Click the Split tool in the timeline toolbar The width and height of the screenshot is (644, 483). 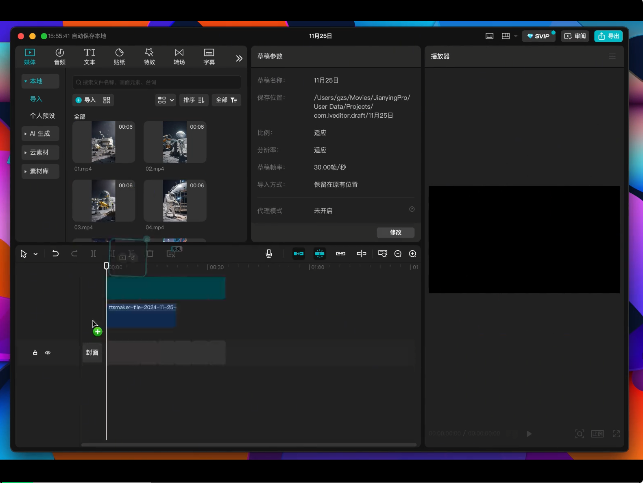(x=94, y=254)
